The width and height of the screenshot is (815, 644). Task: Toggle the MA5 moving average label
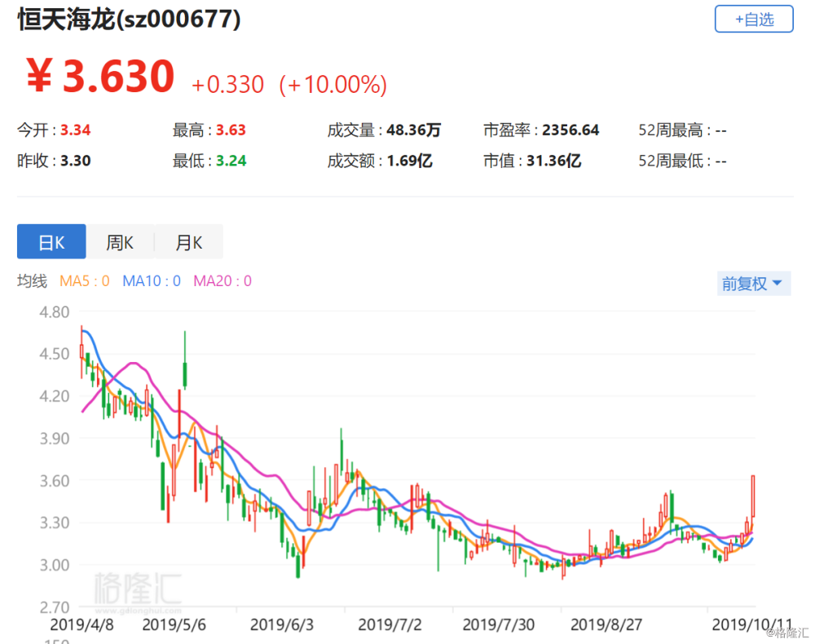(x=85, y=281)
